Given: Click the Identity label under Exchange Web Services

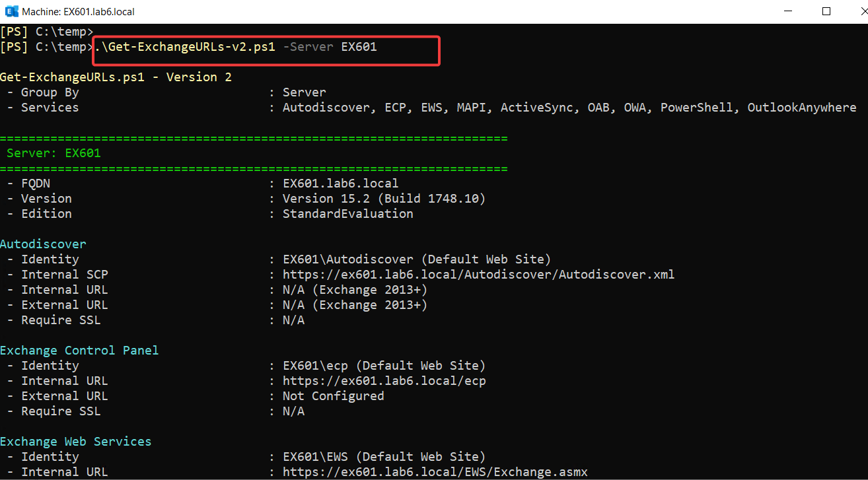Looking at the screenshot, I should pos(50,457).
